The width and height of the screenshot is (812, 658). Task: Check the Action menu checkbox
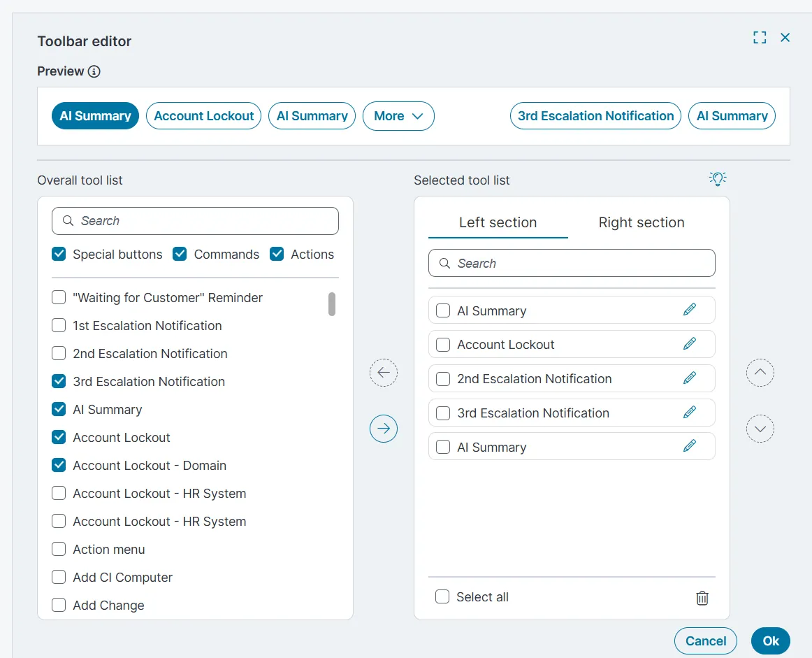(x=59, y=549)
